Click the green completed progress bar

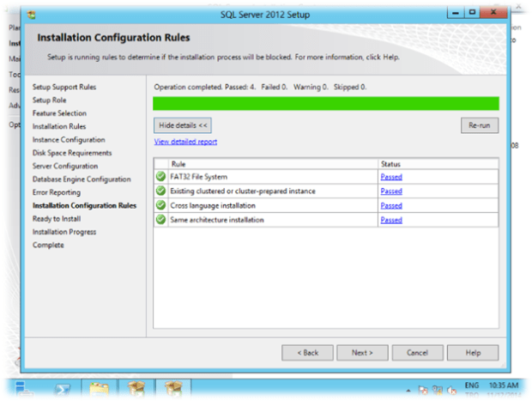point(325,104)
